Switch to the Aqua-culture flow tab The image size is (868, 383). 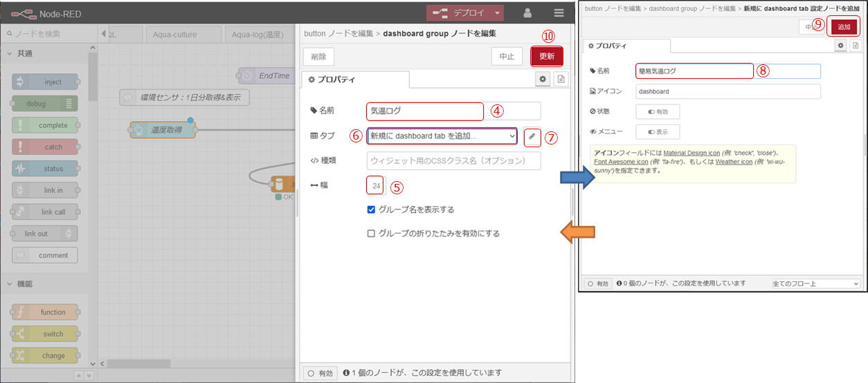[175, 35]
